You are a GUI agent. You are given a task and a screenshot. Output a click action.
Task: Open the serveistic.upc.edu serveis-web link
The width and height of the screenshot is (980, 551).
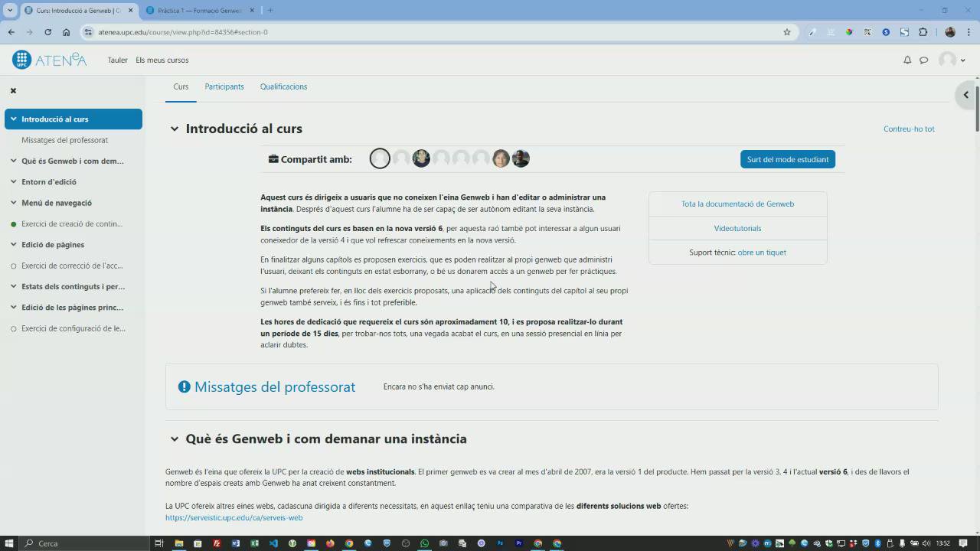[234, 517]
